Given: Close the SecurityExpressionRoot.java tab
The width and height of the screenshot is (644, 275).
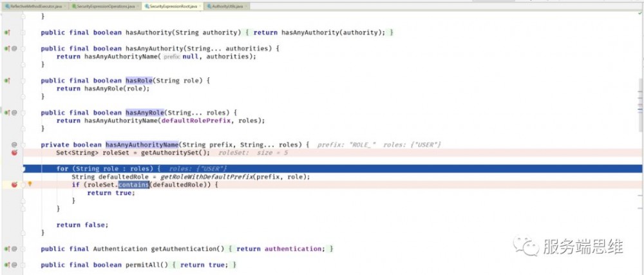Looking at the screenshot, I should [200, 6].
